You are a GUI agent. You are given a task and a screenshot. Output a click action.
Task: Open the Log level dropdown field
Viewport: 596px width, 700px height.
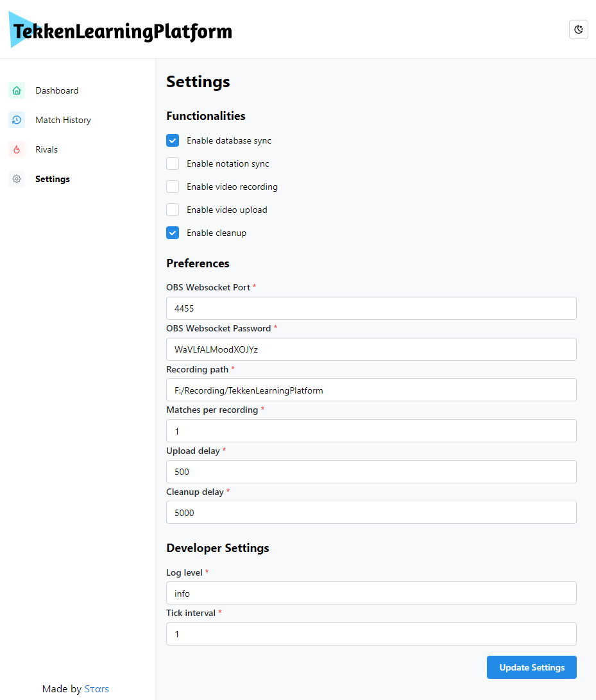coord(371,594)
